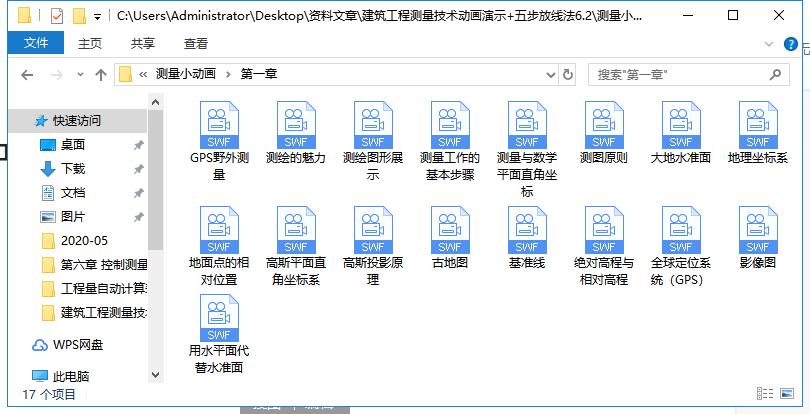This screenshot has height=414, width=810.
Task: Click the back navigation arrow
Action: (x=27, y=75)
